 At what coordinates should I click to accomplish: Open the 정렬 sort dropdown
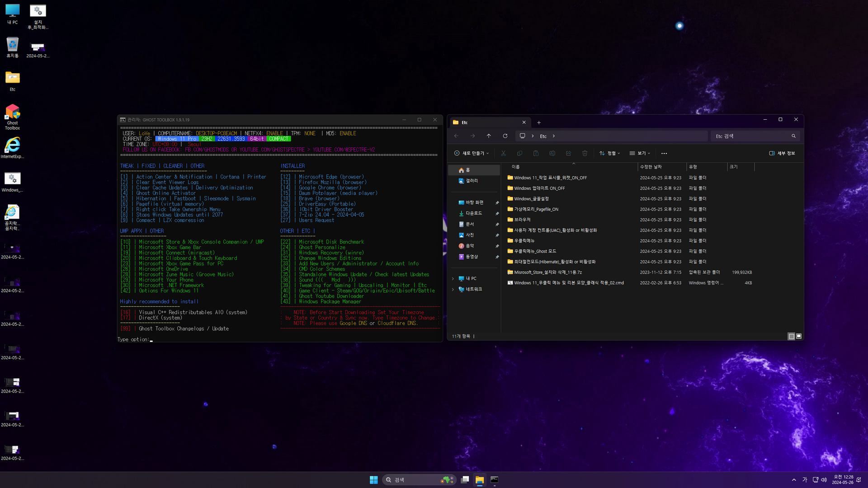point(610,153)
